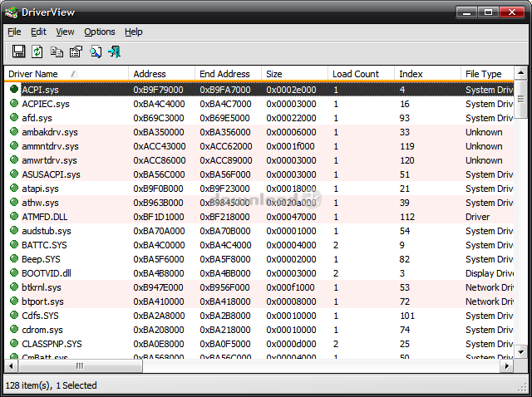The height and width of the screenshot is (397, 532).
Task: Select the ACPIEC.sys driver name
Action: (46, 104)
